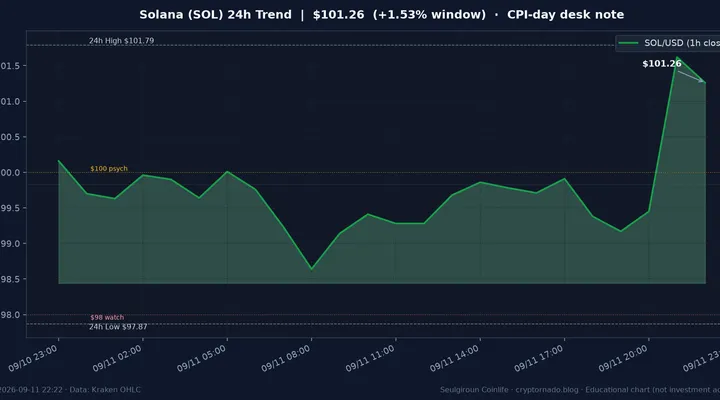Click the 98.0 y-axis tick label
The height and width of the screenshot is (400, 720).
pyautogui.click(x=10, y=315)
